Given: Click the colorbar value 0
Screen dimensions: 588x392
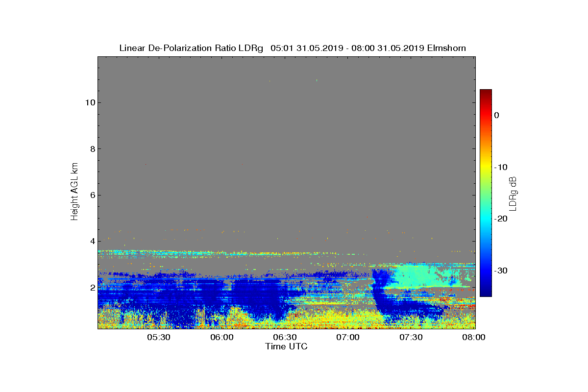Looking at the screenshot, I should [x=496, y=115].
